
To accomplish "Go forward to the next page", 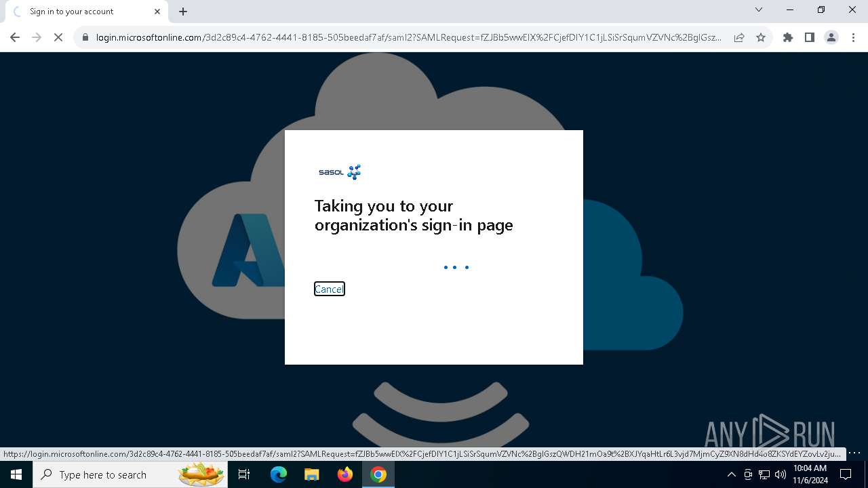I will 37,37.
